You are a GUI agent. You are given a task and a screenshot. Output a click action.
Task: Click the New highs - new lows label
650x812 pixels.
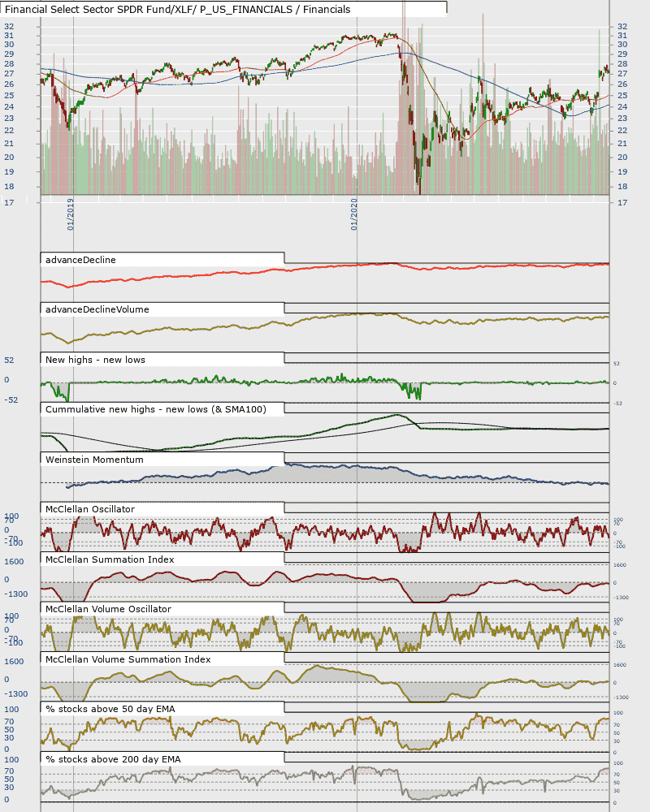point(95,360)
